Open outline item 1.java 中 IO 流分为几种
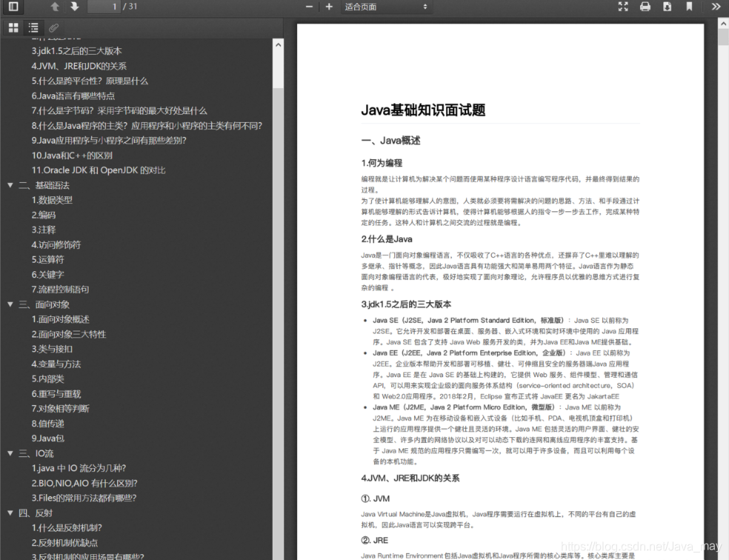Viewport: 729px width, 560px height. (x=79, y=468)
